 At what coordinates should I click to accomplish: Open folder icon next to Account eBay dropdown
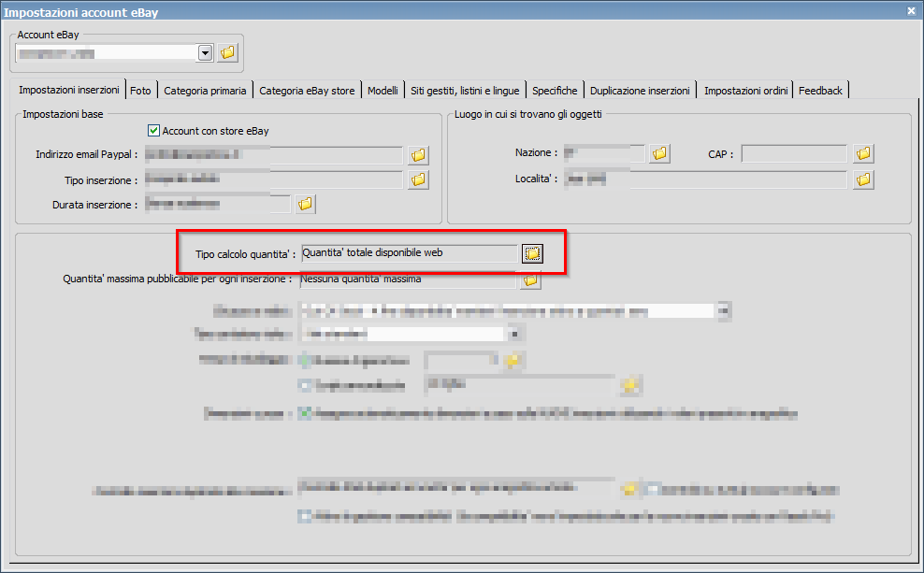(227, 52)
